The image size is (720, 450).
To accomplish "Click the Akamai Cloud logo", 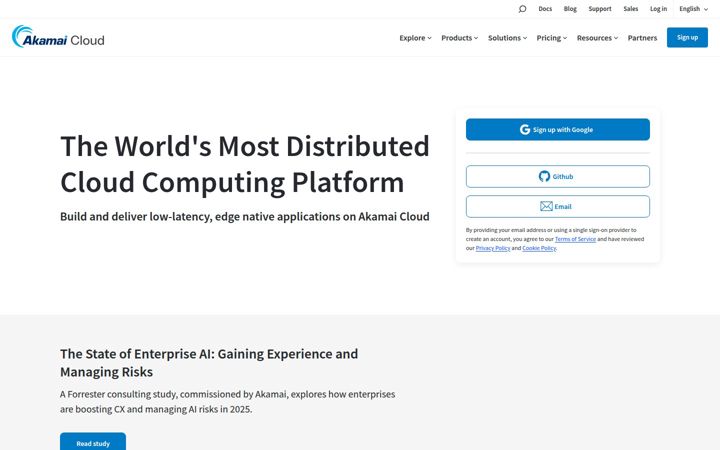I will pos(58,37).
